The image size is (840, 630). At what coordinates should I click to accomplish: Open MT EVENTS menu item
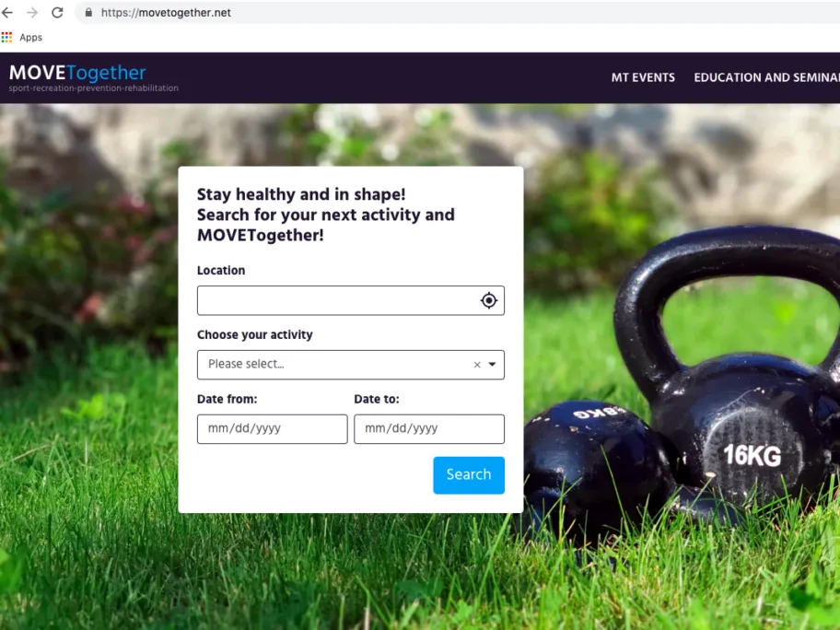click(x=643, y=77)
